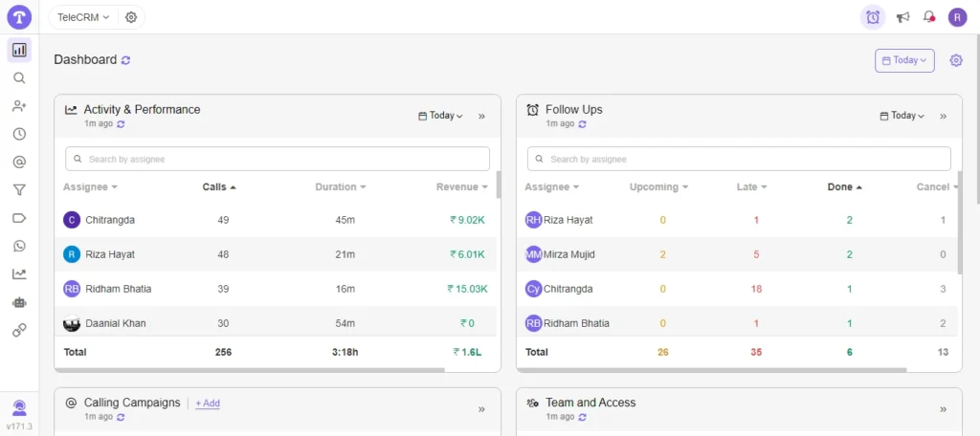
Task: Sort by the Duration column header
Action: [341, 186]
